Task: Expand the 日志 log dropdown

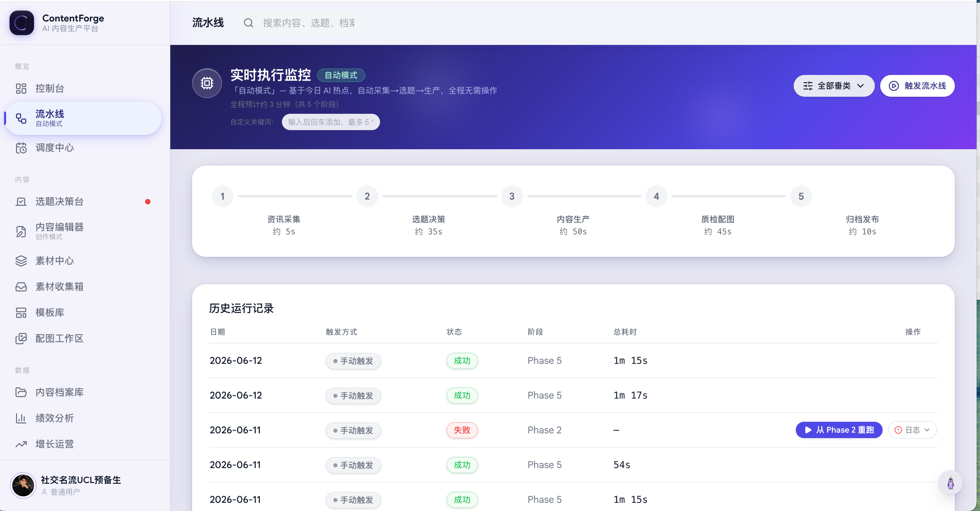Action: pyautogui.click(x=912, y=430)
